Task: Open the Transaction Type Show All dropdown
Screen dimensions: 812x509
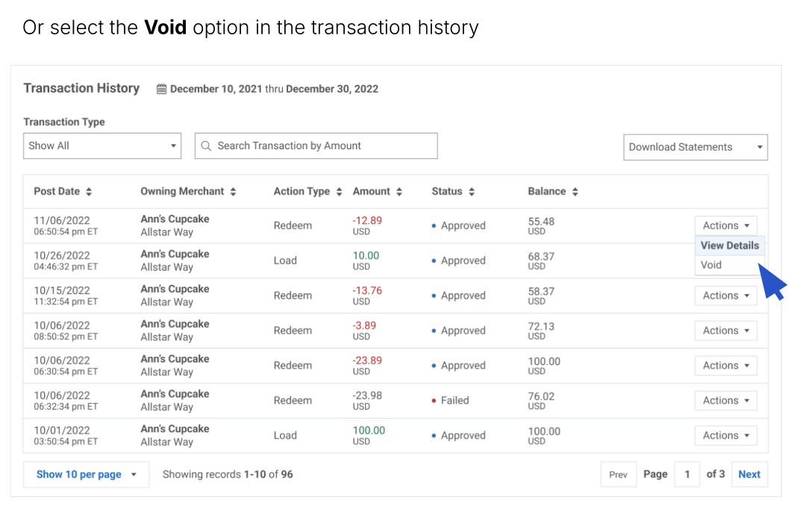Action: click(102, 146)
